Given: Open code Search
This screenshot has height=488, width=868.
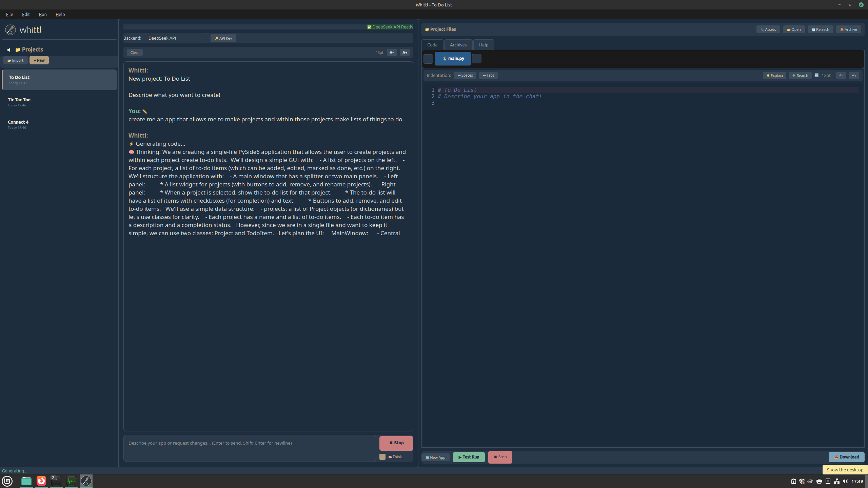Looking at the screenshot, I should [x=800, y=76].
